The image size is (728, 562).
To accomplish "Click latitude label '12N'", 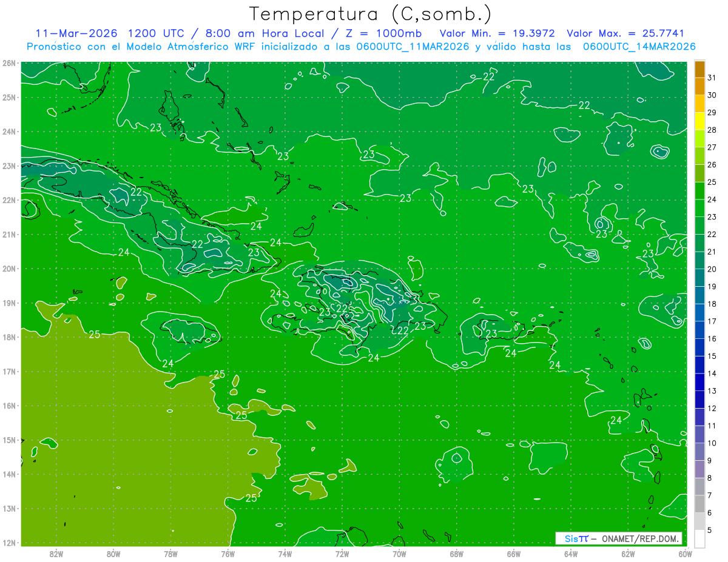I will click(9, 543).
